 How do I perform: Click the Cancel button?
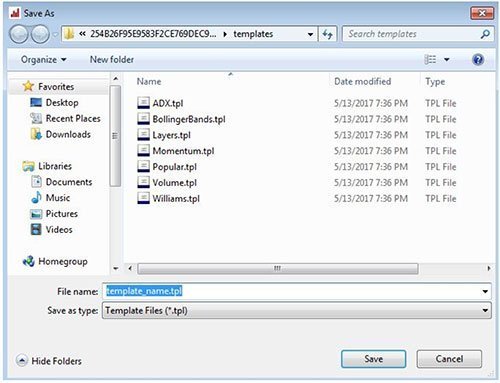[x=449, y=359]
